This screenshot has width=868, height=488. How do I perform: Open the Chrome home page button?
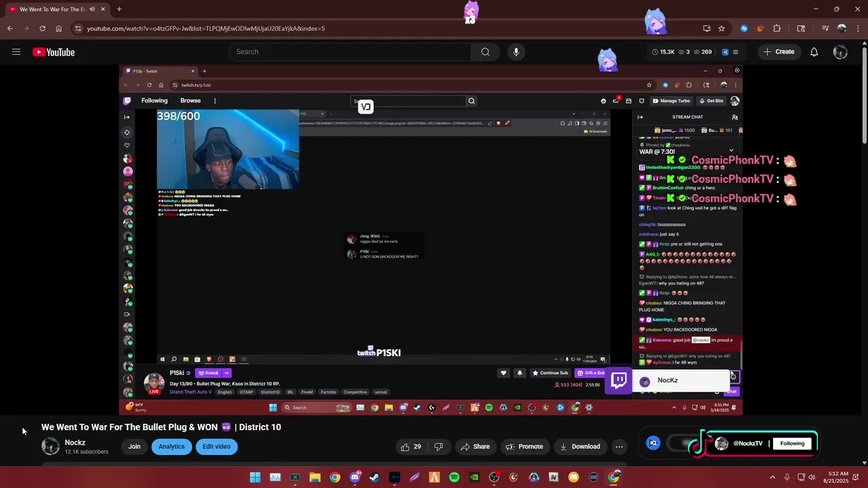(59, 28)
